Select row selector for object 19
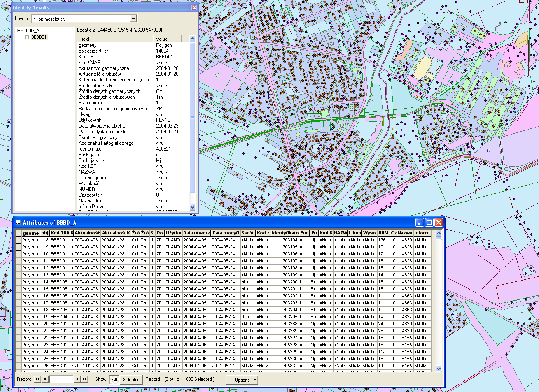 point(18,317)
